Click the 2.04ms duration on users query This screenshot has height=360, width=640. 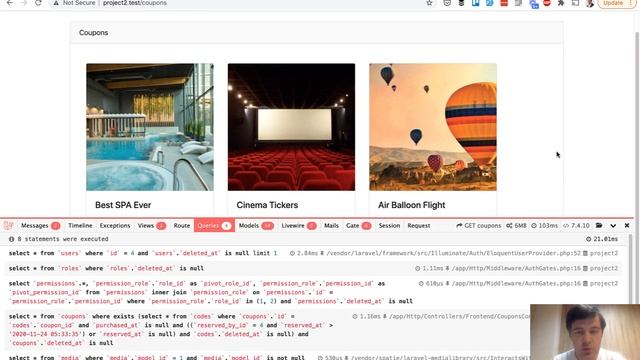304,253
